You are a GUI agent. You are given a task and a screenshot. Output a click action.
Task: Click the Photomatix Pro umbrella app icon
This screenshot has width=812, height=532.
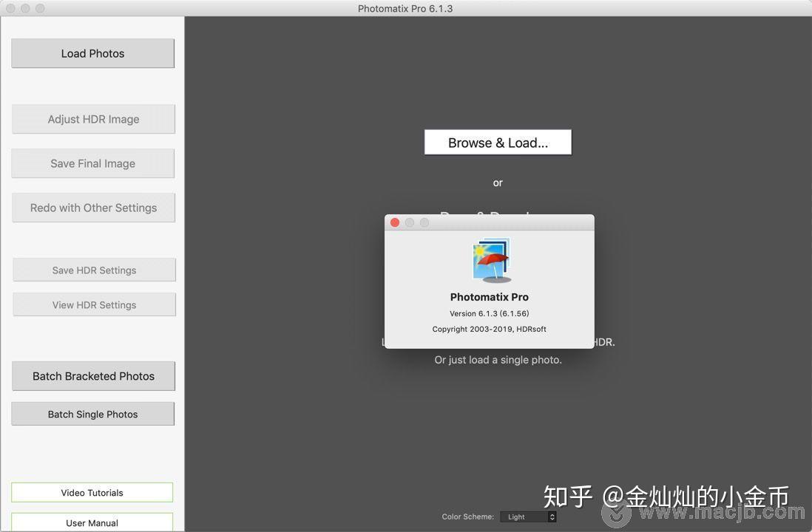pyautogui.click(x=489, y=260)
